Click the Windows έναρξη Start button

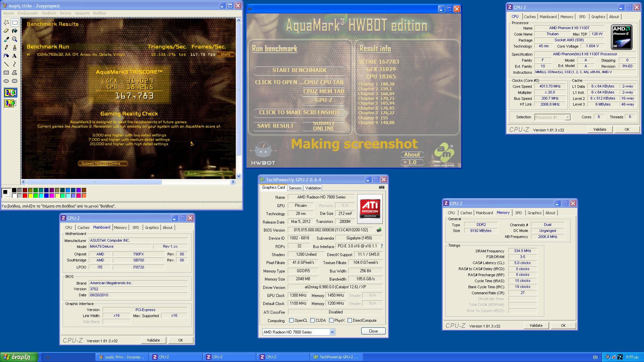pyautogui.click(x=19, y=357)
